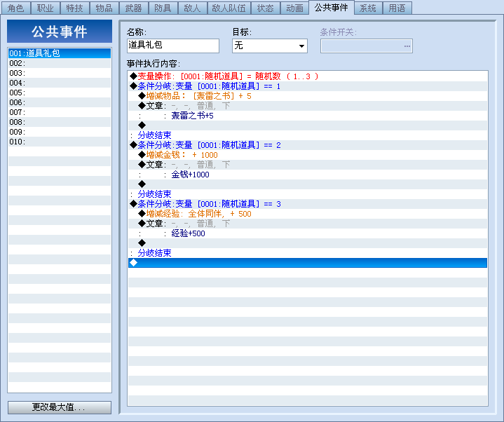
Task: Select the 文章 line above 轰雷之书+5
Action: click(x=308, y=106)
